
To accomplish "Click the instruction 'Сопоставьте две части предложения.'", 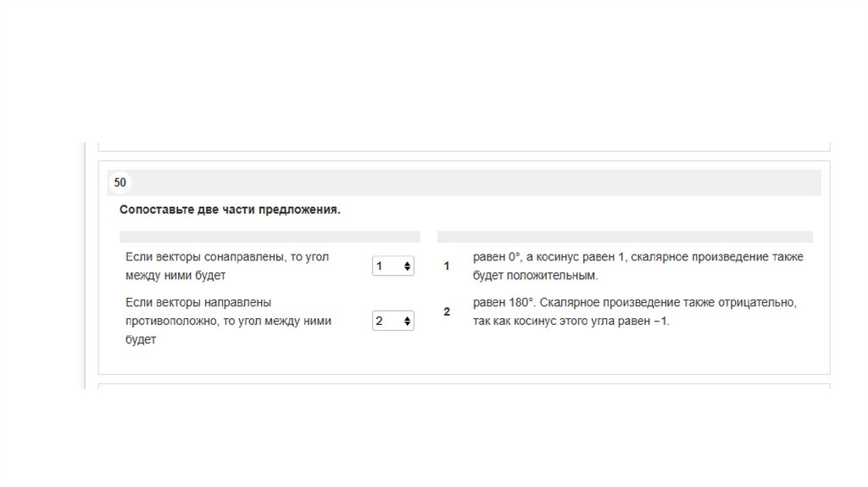I will (x=230, y=210).
